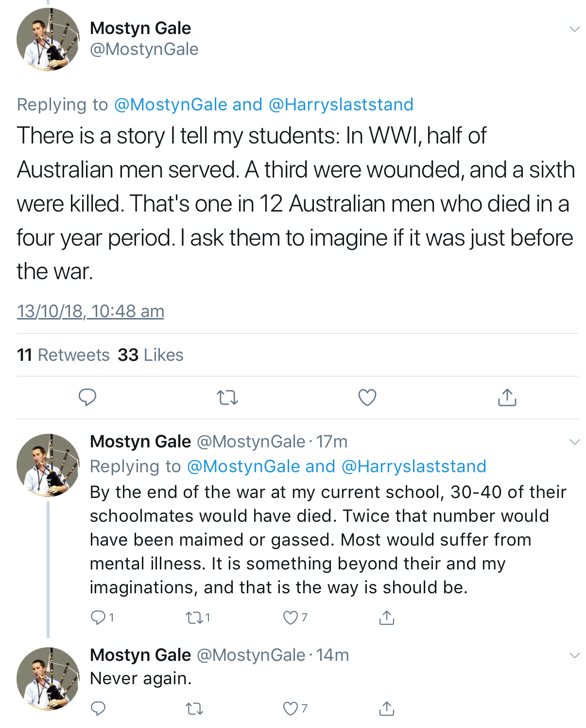The height and width of the screenshot is (728, 586).
Task: Retweet the main tweet about Australian men
Action: pyautogui.click(x=227, y=398)
